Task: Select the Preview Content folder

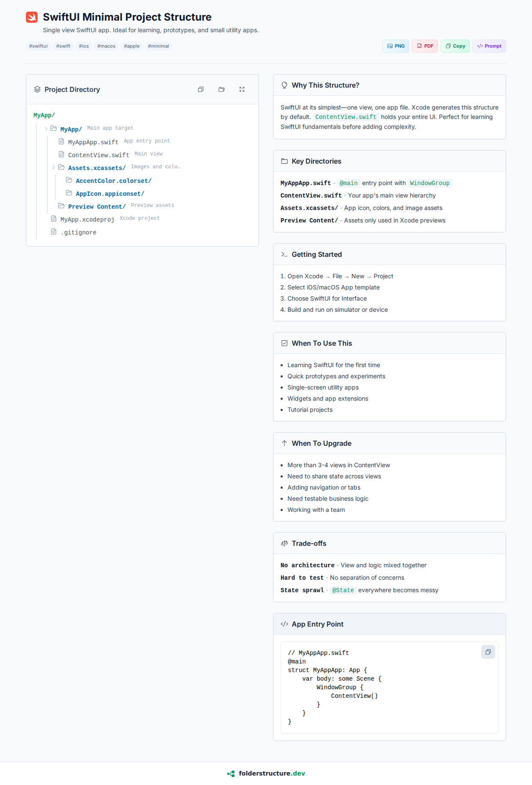Action: click(97, 207)
